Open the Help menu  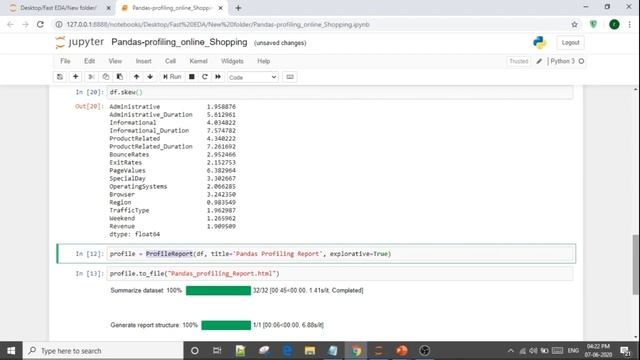pos(264,61)
